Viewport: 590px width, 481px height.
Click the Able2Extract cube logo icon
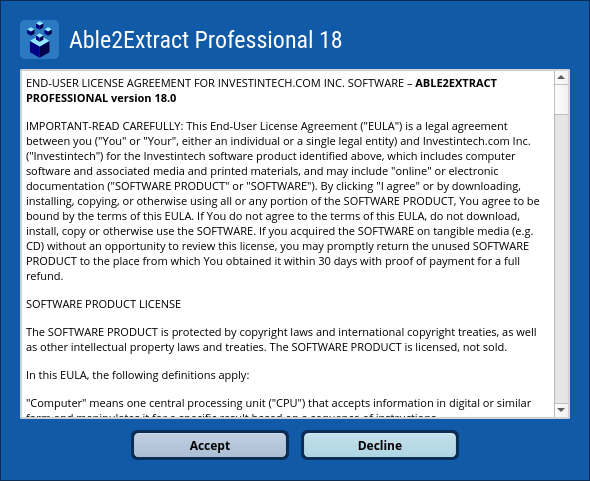tap(40, 40)
